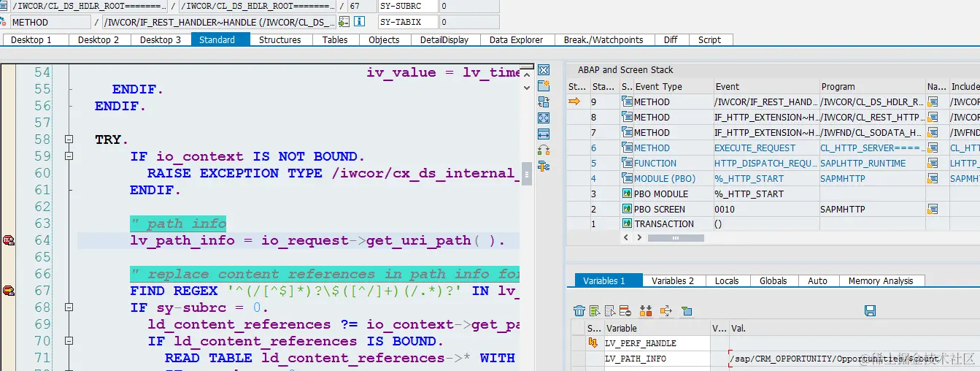
Task: Switch to the Auto tab
Action: [x=818, y=280]
